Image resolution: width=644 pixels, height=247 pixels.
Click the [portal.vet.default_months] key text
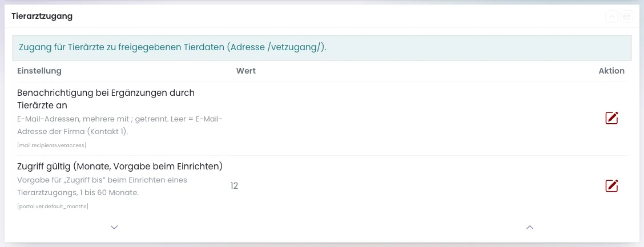(x=53, y=206)
